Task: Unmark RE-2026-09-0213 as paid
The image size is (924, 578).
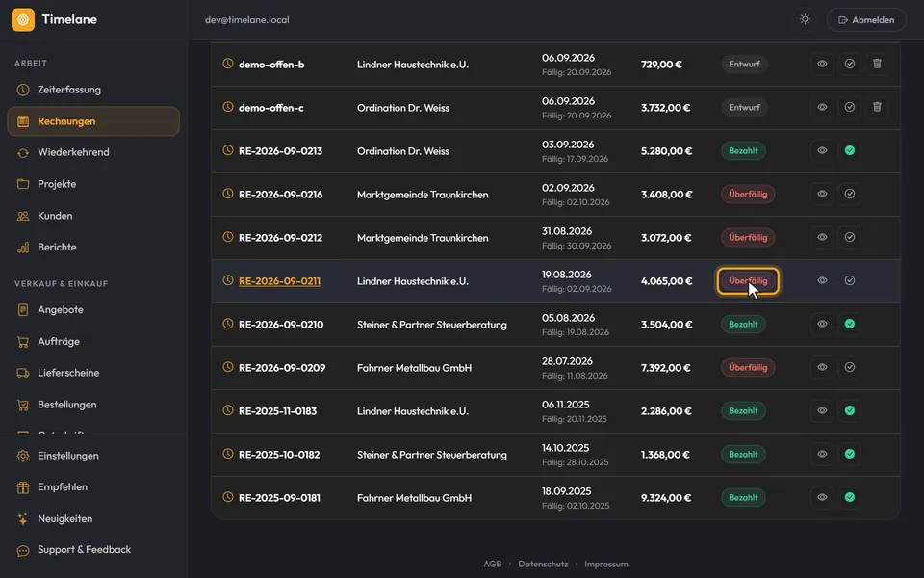Action: point(850,150)
